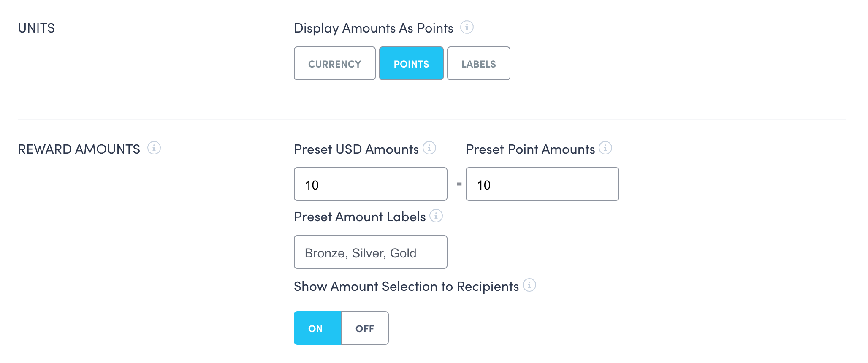The image size is (868, 363).
Task: Focus the Preset USD Amounts input field
Action: click(370, 184)
